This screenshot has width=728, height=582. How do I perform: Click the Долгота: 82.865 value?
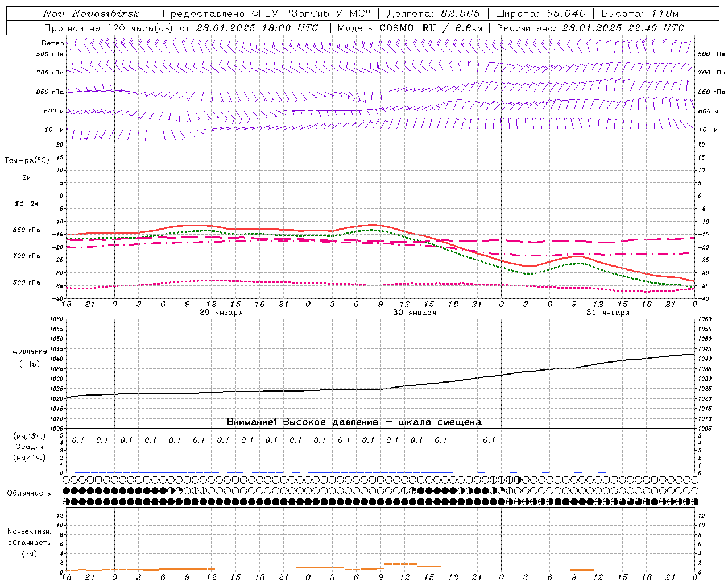433,14
